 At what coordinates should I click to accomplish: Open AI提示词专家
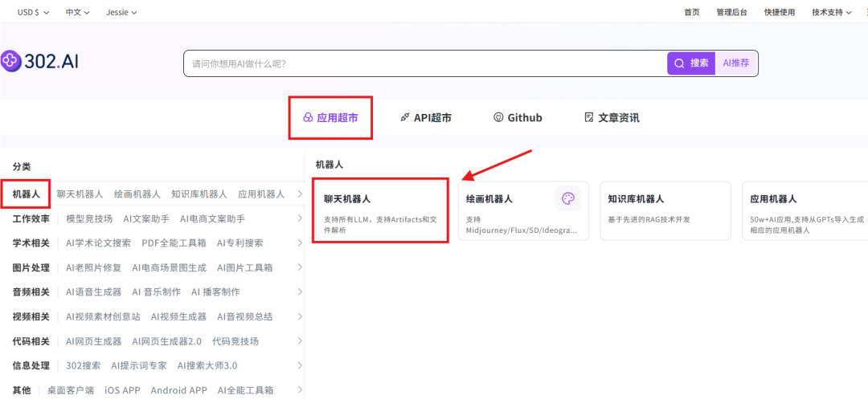coord(139,365)
